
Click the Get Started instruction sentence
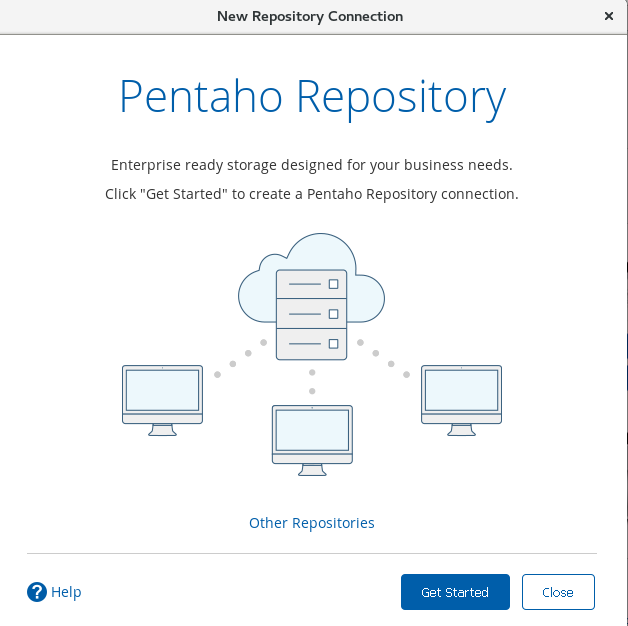coord(312,194)
